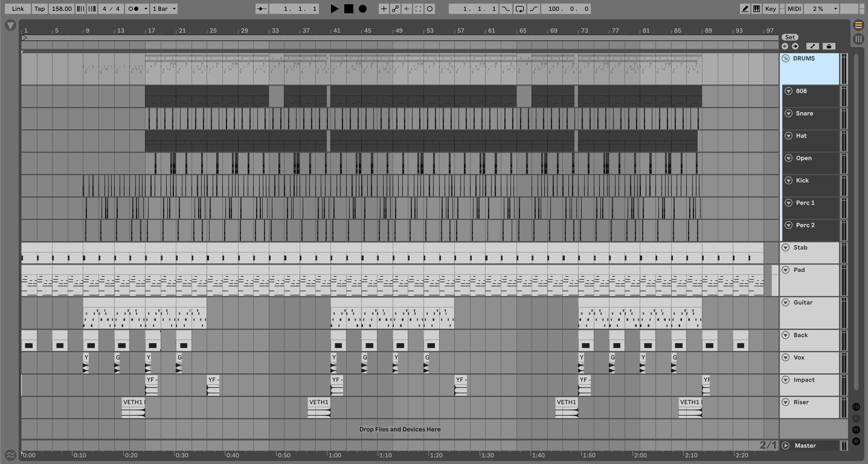Screen dimensions: 868x464
Task: Toggle the Computer MIDI Keyboard icon
Action: click(x=757, y=9)
